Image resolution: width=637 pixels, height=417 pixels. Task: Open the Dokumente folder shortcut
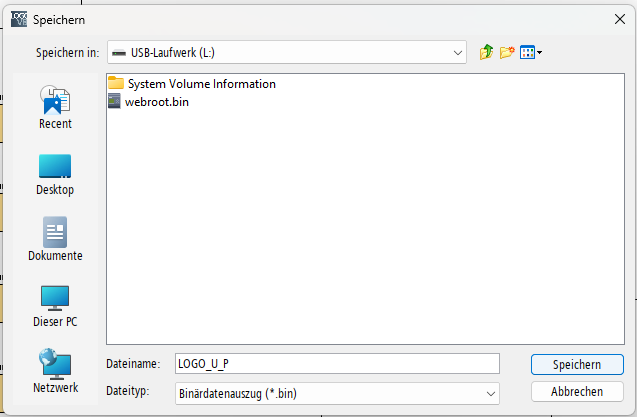coord(55,240)
